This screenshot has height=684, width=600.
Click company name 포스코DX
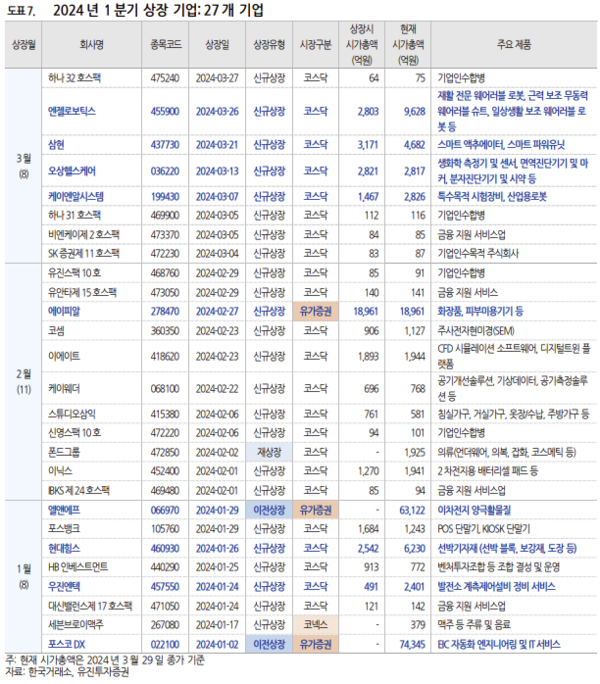pyautogui.click(x=67, y=644)
